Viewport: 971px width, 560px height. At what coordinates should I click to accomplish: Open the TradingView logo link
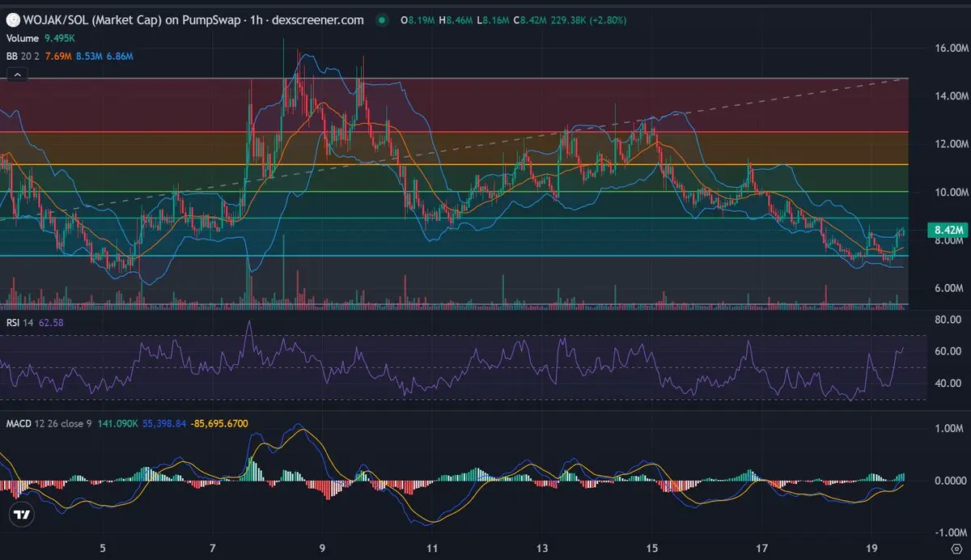coord(23,515)
